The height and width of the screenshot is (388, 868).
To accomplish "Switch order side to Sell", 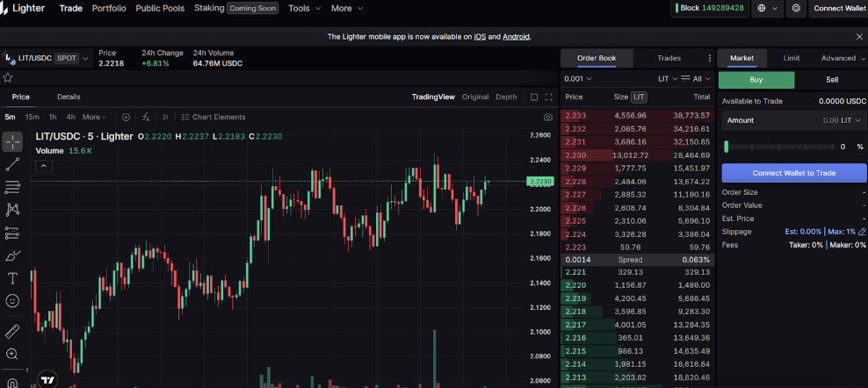I will point(831,80).
